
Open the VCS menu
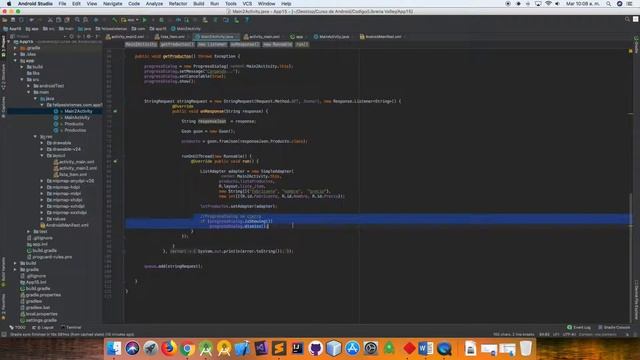[x=247, y=4]
